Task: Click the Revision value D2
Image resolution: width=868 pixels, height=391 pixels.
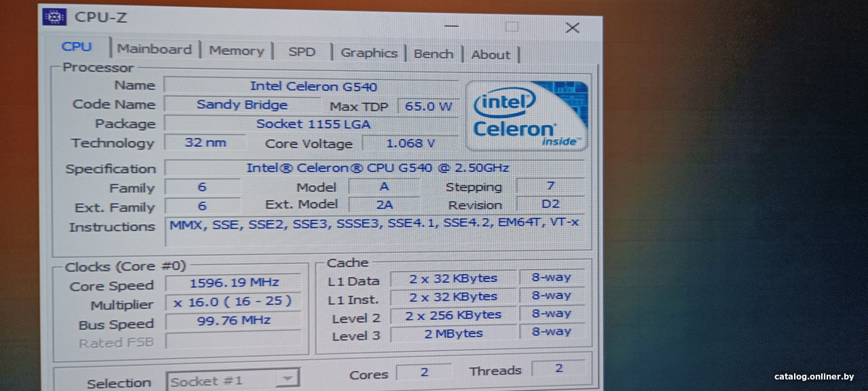Action: click(550, 204)
